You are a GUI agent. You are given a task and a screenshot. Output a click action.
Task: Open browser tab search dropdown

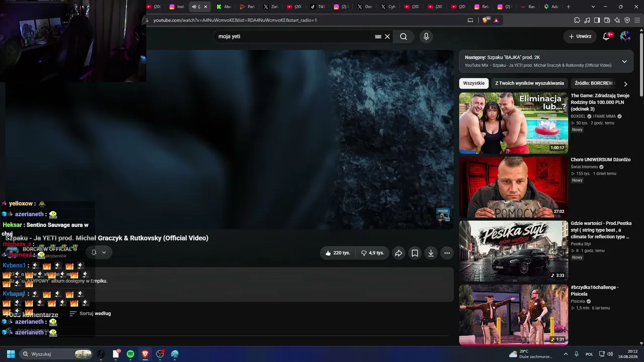tap(593, 7)
